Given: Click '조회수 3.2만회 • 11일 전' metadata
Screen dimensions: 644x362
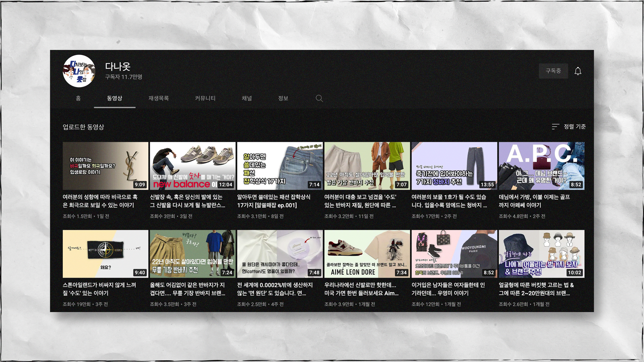Looking at the screenshot, I should point(349,216).
